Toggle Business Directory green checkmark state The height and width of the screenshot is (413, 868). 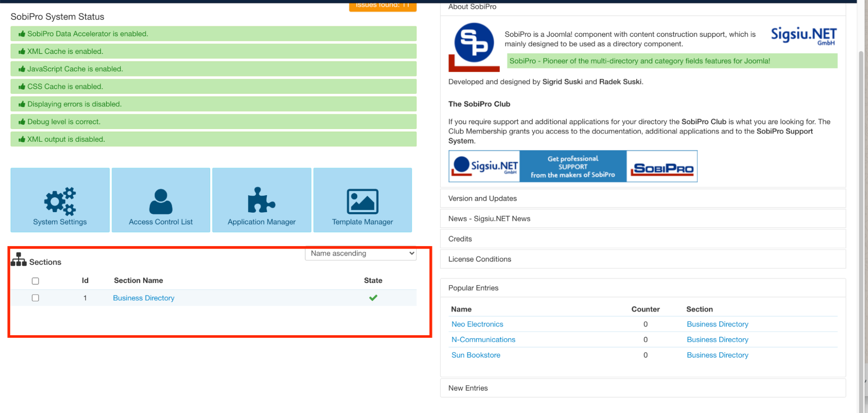coord(373,298)
